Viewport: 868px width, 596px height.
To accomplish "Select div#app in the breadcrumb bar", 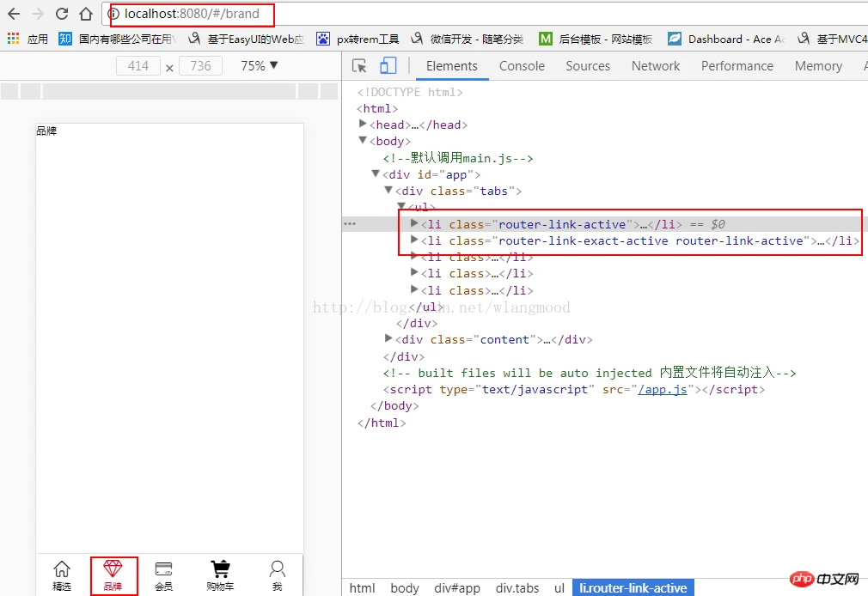I will (x=457, y=587).
